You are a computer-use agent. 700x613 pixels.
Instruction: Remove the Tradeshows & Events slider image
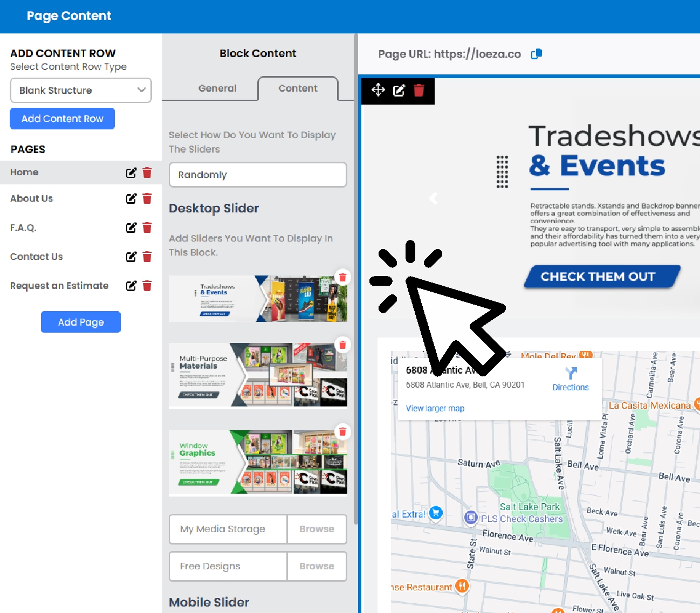(342, 277)
